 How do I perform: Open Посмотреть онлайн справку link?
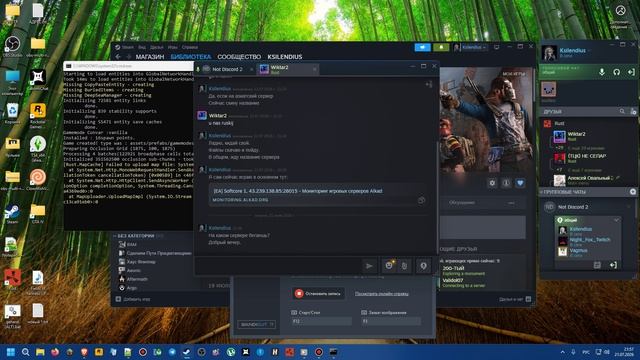382,294
